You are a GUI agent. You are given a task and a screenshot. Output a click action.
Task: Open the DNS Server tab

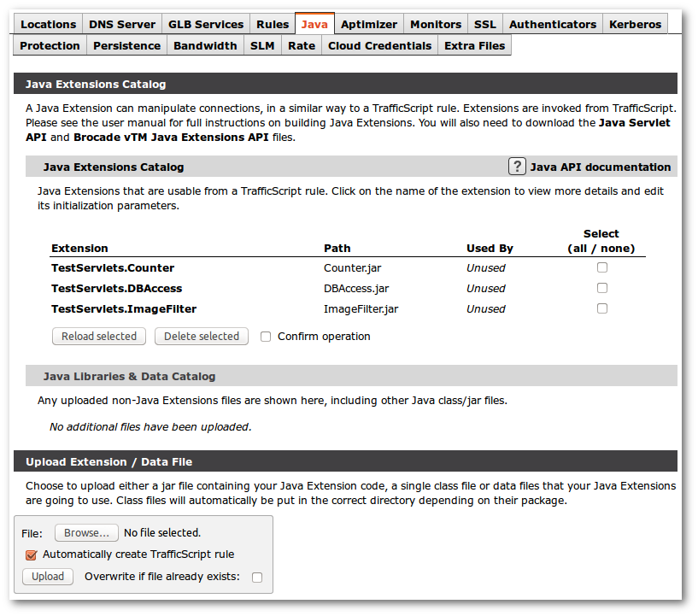(122, 24)
